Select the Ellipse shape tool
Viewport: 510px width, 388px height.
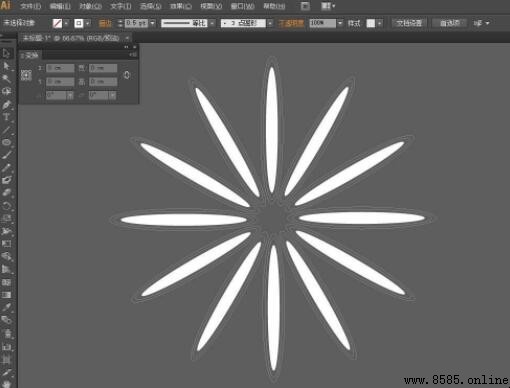pos(6,142)
